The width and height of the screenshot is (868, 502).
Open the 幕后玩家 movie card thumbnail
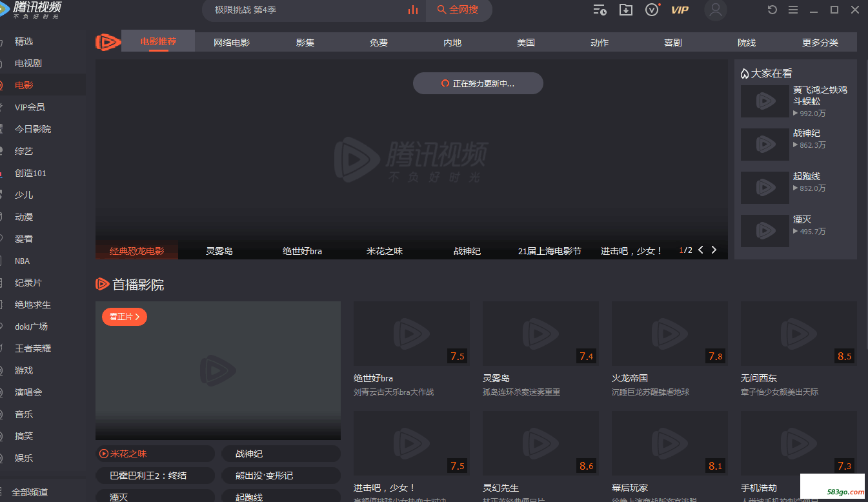pyautogui.click(x=670, y=444)
